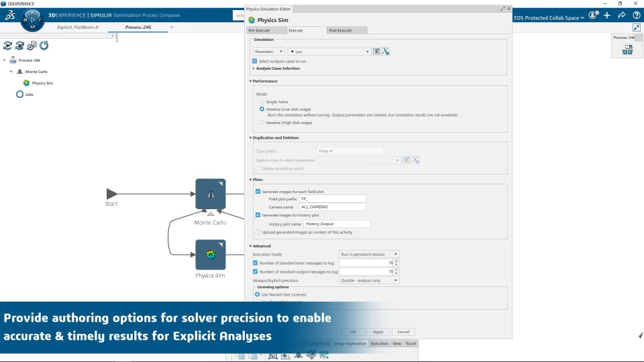Click the grid matrix icon in the bottom action bar
The image size is (644, 362).
pyautogui.click(x=273, y=356)
